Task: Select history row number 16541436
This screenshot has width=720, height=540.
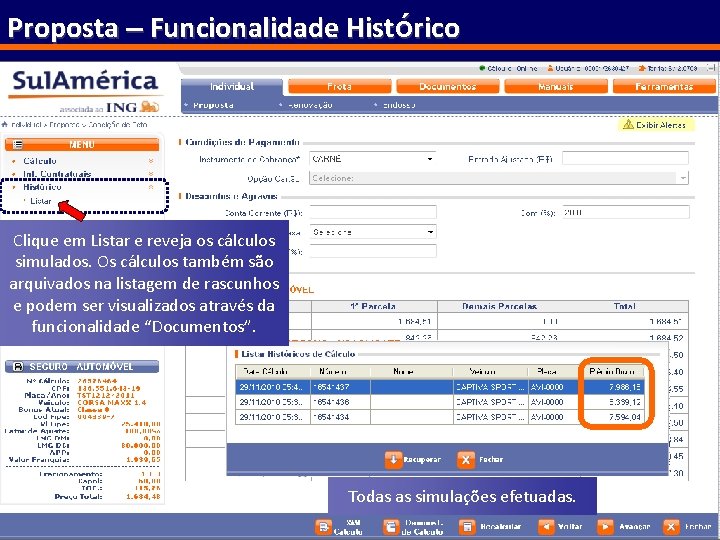Action: coord(440,402)
